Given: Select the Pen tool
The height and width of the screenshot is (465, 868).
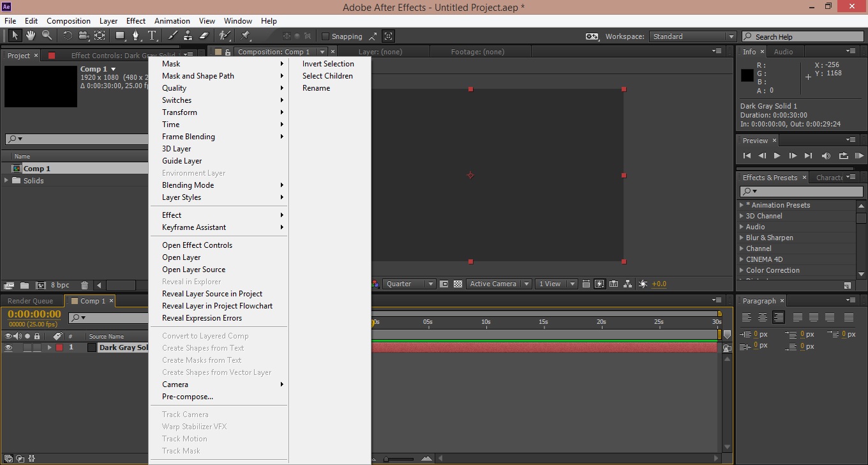Looking at the screenshot, I should (x=136, y=36).
